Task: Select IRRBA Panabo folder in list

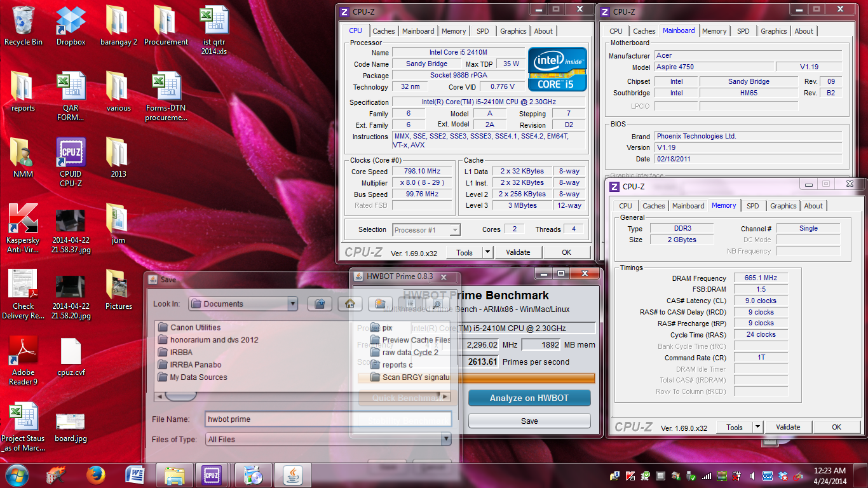Action: coord(190,365)
